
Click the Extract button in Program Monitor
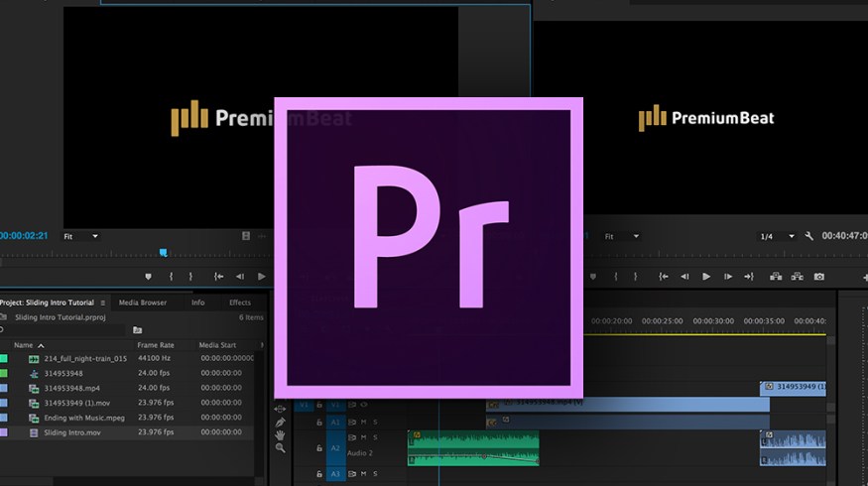click(796, 277)
